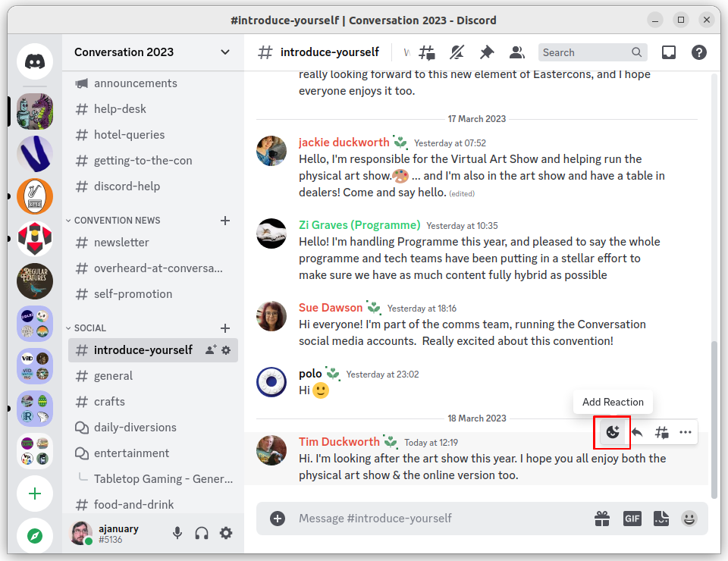Viewport: 728px width, 561px height.
Task: Open More options for Tim's message
Action: tap(686, 432)
